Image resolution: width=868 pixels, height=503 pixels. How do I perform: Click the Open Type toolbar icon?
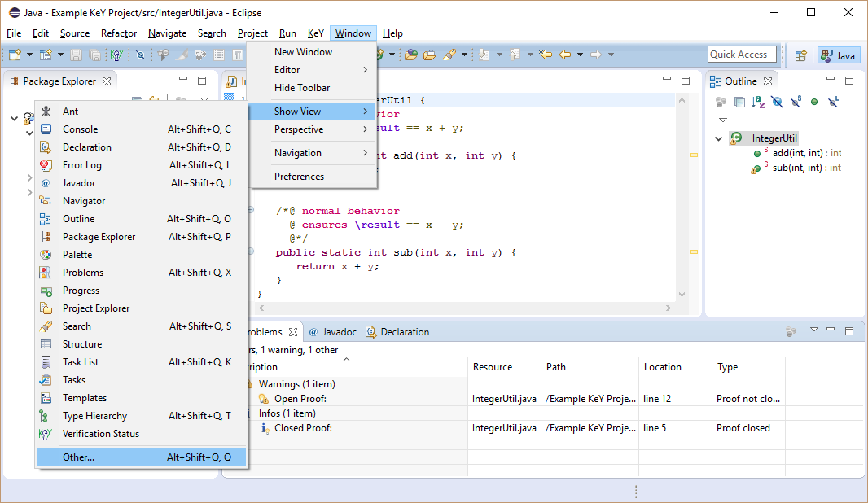[410, 55]
